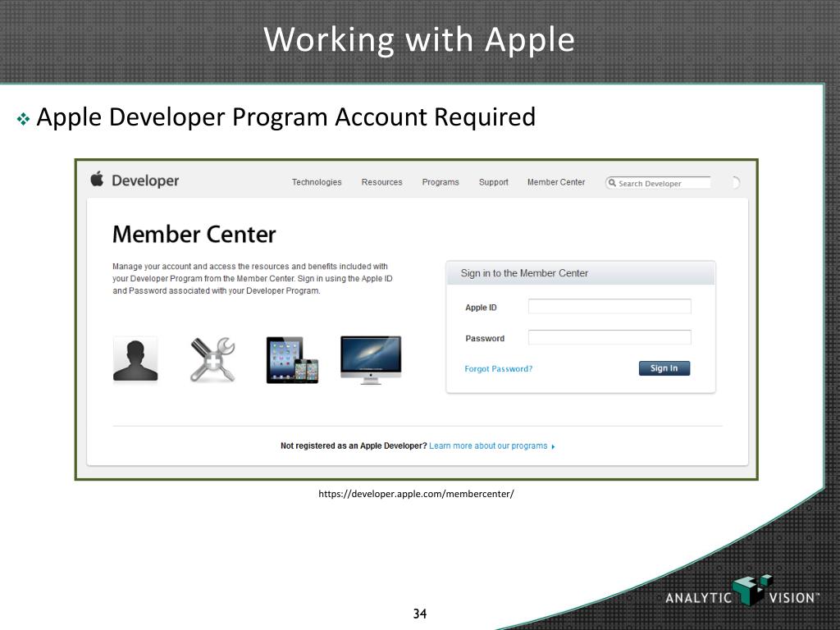Click the Analytic Vision logo
840x630 pixels.
(x=742, y=591)
